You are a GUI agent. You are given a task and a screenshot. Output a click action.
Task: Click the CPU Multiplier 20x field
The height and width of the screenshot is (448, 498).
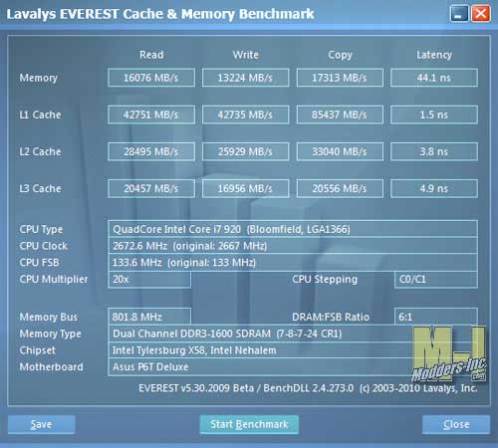(x=149, y=280)
